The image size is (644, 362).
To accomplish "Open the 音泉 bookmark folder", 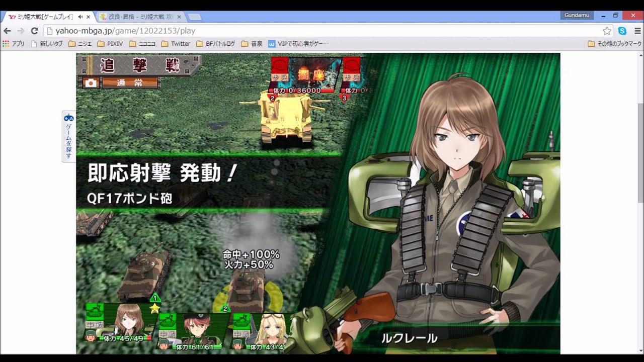I will point(252,44).
